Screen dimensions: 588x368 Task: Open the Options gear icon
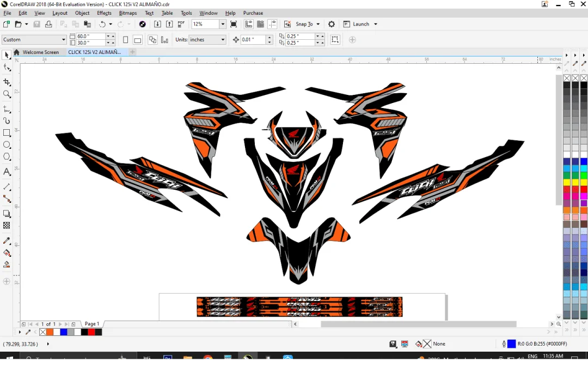[332, 24]
